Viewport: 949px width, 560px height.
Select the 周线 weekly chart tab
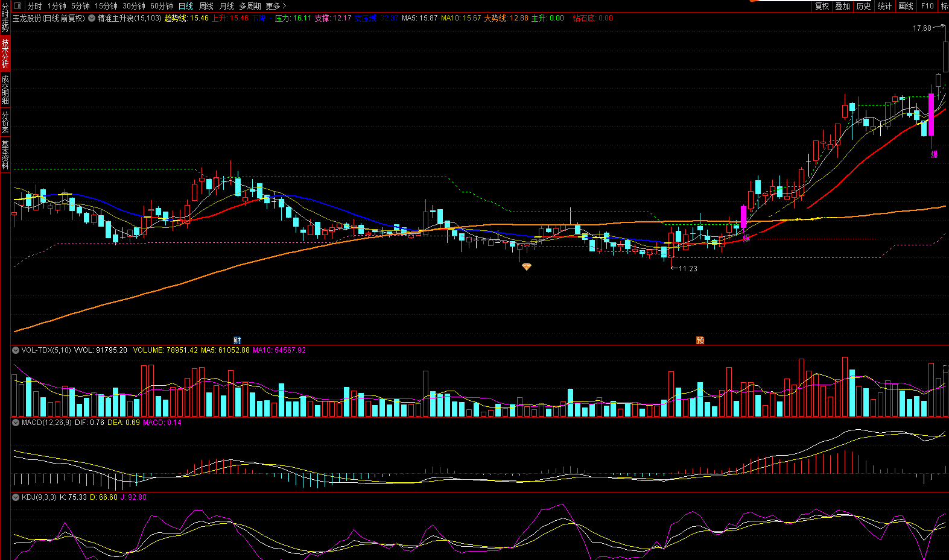206,6
